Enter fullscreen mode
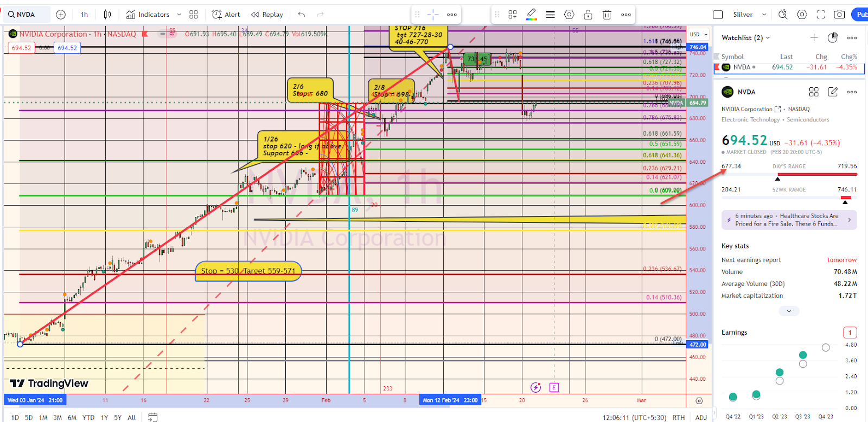868x422 pixels. (821, 15)
